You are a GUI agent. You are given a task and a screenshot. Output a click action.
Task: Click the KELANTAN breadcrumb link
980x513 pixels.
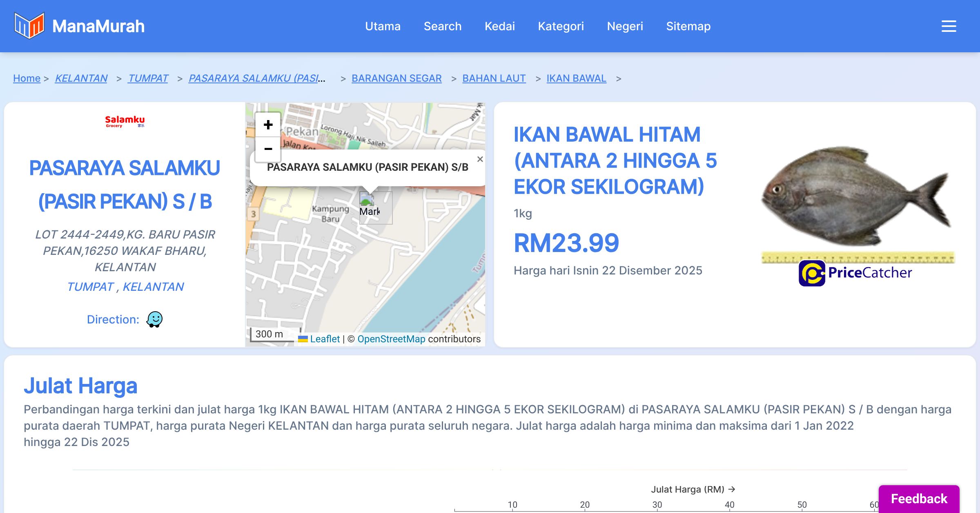[x=81, y=78]
